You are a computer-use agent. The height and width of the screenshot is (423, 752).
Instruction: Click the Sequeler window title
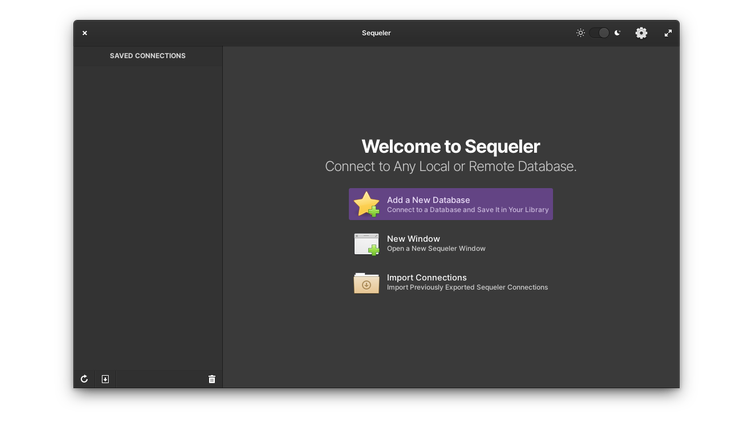(376, 33)
